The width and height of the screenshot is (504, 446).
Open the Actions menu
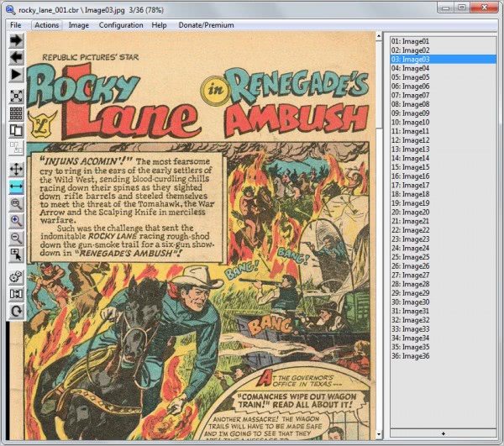(46, 25)
